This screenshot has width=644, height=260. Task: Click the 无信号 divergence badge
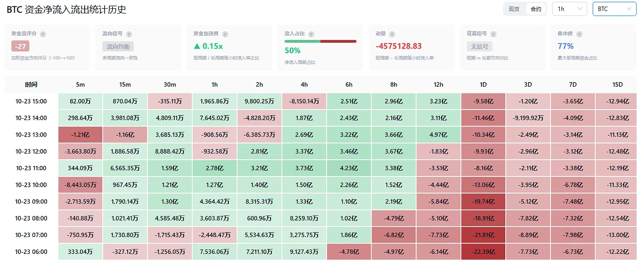click(480, 46)
